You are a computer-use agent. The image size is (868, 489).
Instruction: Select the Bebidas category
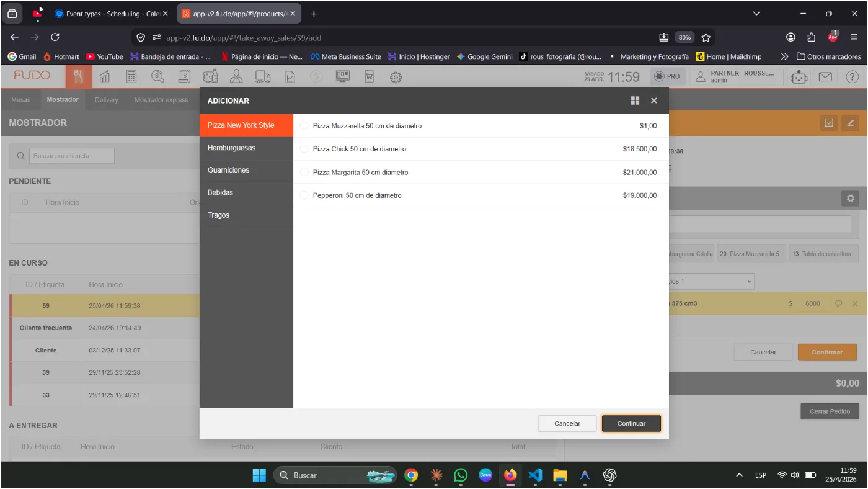coord(246,192)
